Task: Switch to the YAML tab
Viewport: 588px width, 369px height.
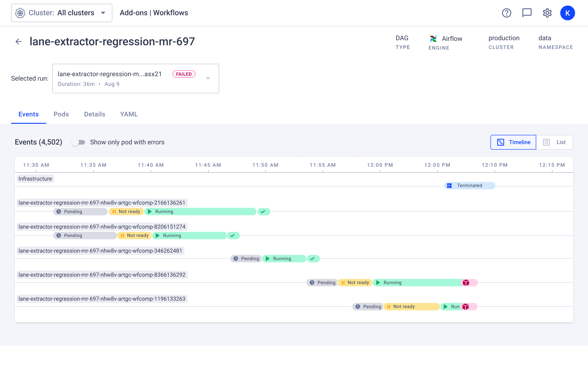Action: [x=129, y=114]
